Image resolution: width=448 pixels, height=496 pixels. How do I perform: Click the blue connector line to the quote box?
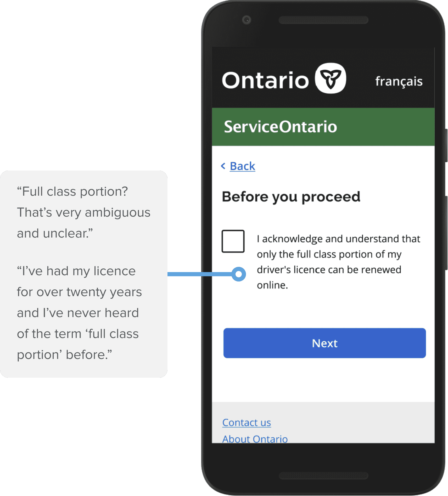tap(199, 274)
